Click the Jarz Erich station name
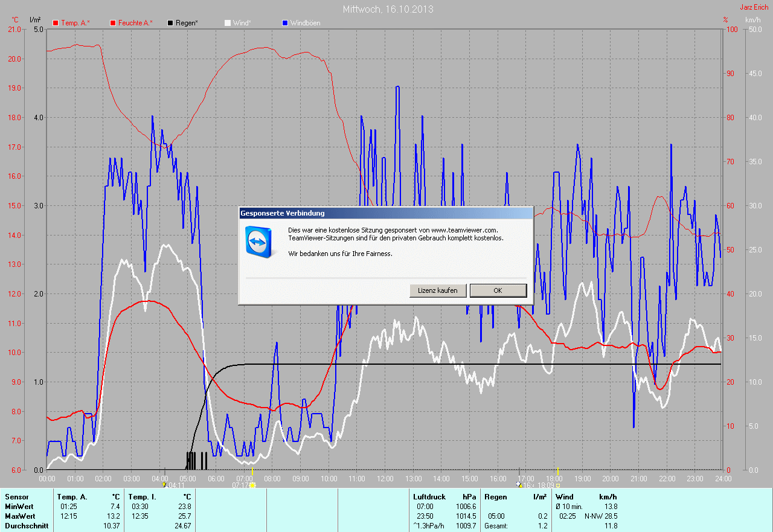 pyautogui.click(x=754, y=7)
